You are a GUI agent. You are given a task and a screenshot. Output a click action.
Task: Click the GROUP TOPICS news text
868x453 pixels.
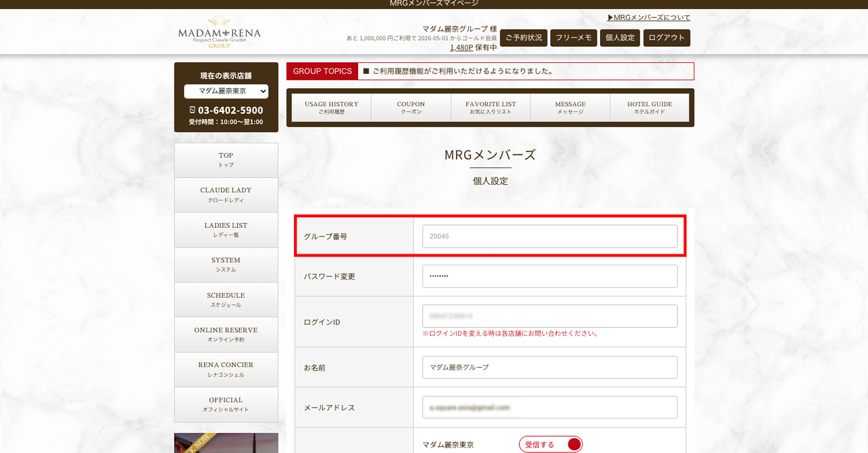[458, 71]
